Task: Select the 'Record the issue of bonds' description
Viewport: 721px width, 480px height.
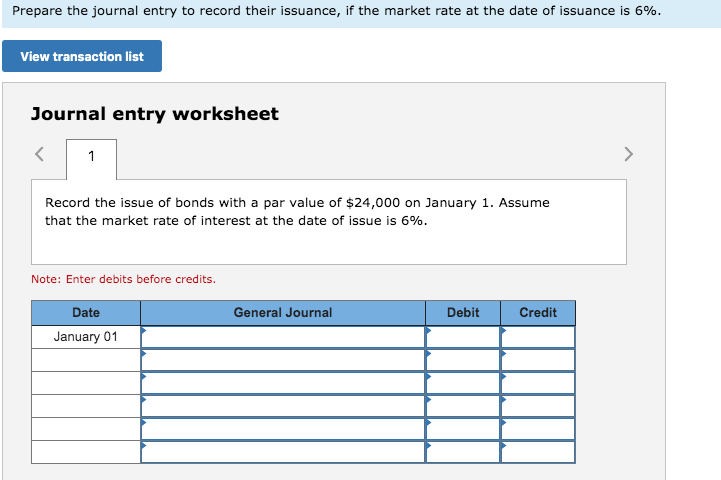Action: (x=297, y=211)
